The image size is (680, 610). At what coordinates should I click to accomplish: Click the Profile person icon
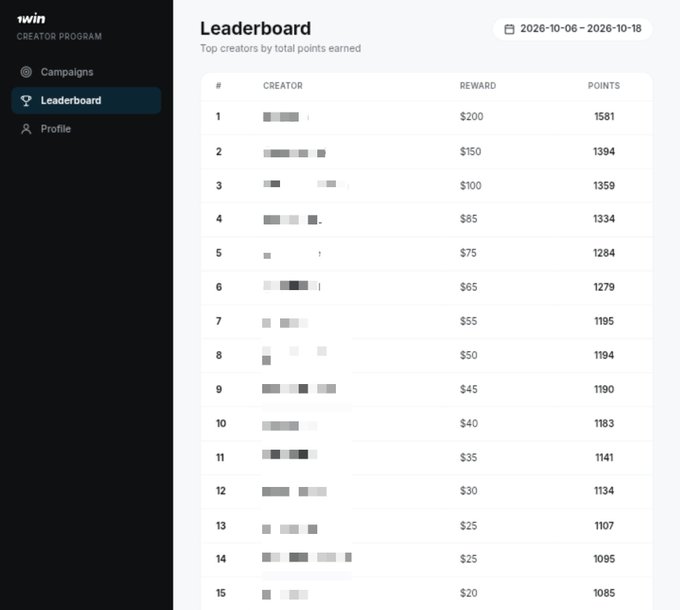pyautogui.click(x=26, y=129)
